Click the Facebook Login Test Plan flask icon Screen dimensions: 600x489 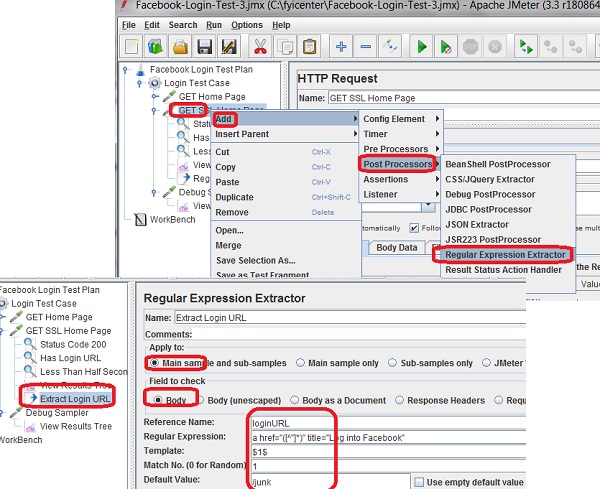[140, 70]
